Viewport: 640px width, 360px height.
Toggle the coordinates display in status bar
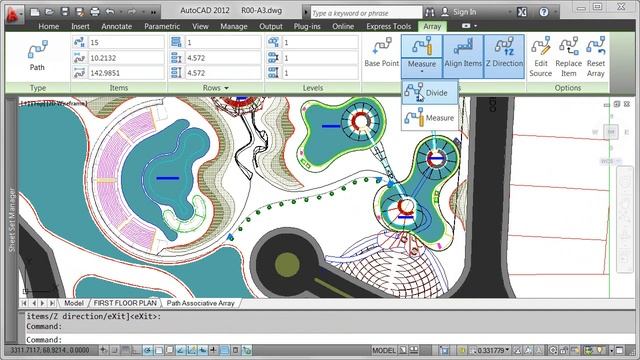pos(49,350)
